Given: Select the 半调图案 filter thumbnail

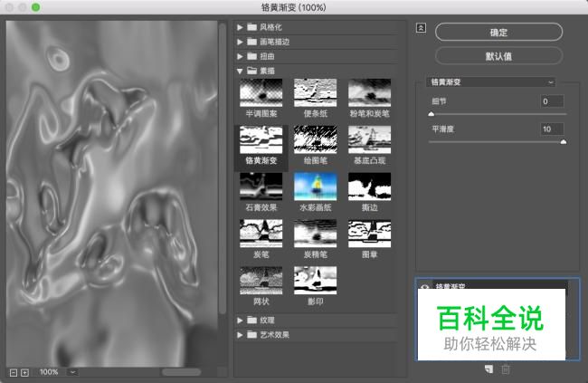Looking at the screenshot, I should click(x=261, y=92).
